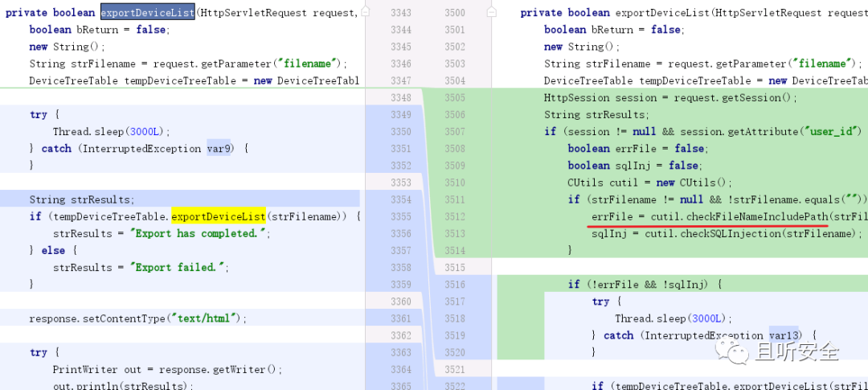Click 'response.setContentType' line in left pane

click(x=138, y=318)
